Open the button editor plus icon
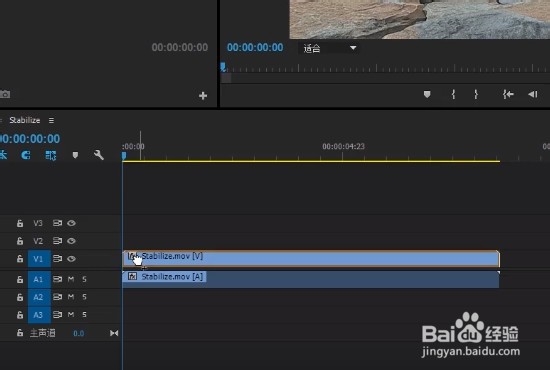Screen dimensions: 550x370 pyautogui.click(x=203, y=95)
